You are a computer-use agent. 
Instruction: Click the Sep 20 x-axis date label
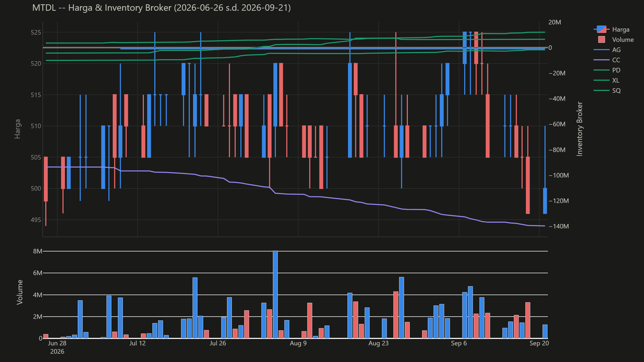[x=539, y=343]
